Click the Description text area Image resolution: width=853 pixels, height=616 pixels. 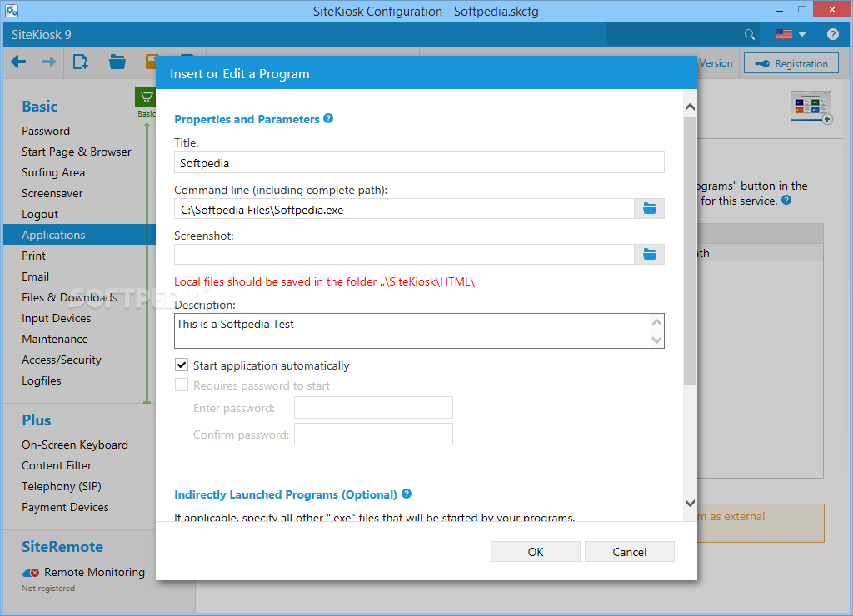point(419,330)
